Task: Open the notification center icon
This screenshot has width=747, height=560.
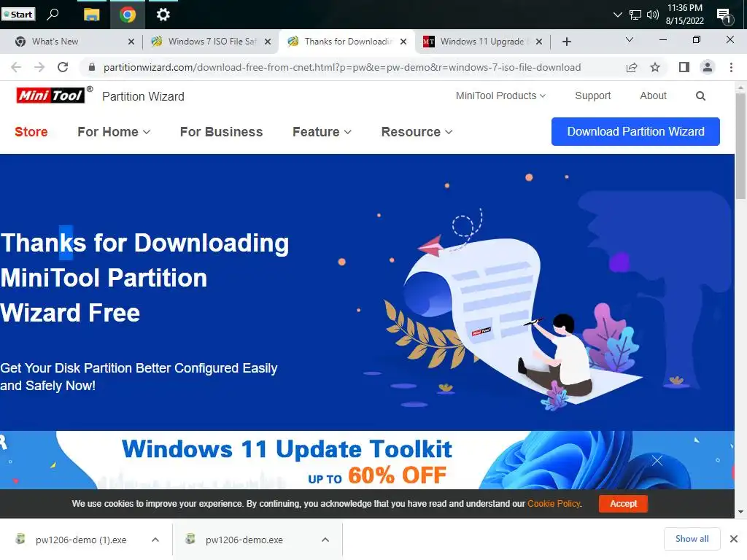Action: [x=724, y=16]
